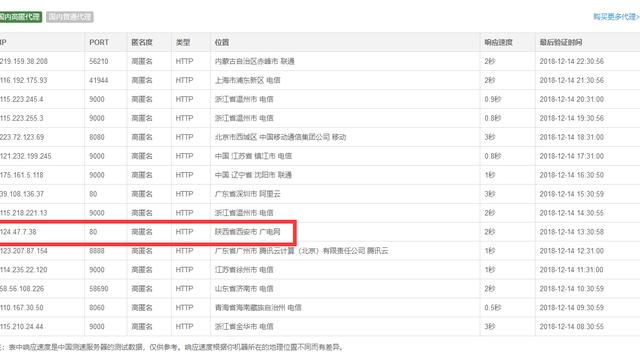
Task: Click port value 8888
Action: pos(97,251)
